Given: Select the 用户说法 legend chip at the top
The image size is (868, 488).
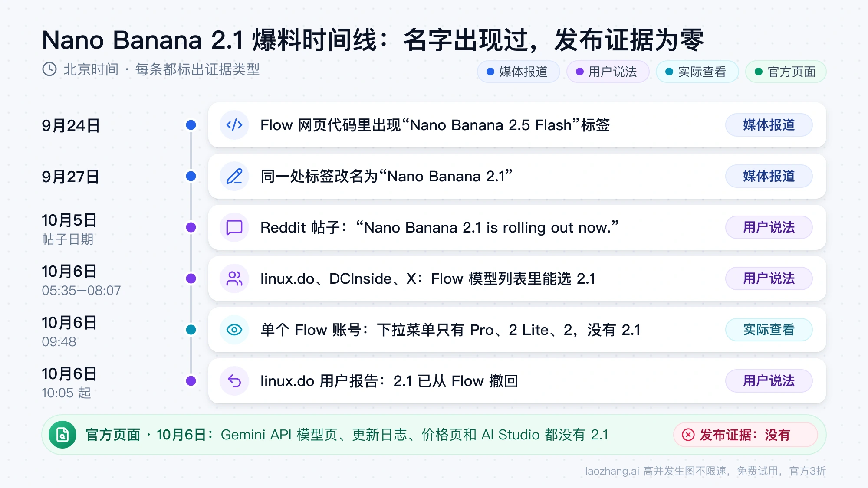Looking at the screenshot, I should click(608, 72).
